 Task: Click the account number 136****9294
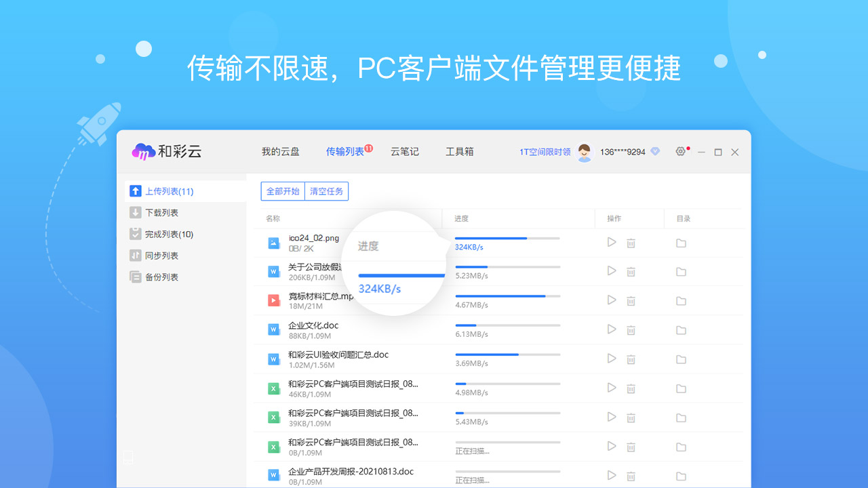tap(623, 152)
